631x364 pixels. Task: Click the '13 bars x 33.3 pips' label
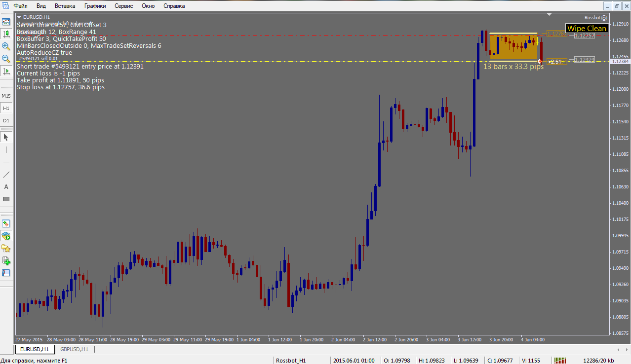(x=513, y=67)
